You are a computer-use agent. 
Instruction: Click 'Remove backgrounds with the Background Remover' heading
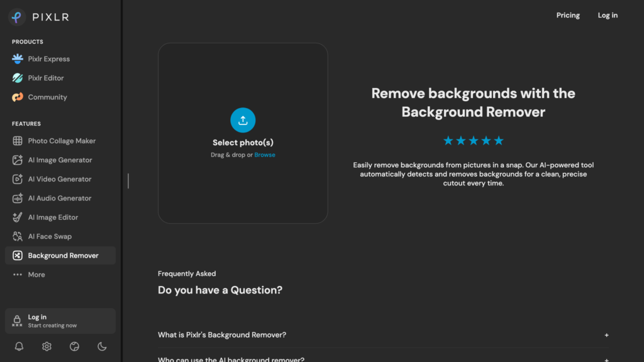473,102
